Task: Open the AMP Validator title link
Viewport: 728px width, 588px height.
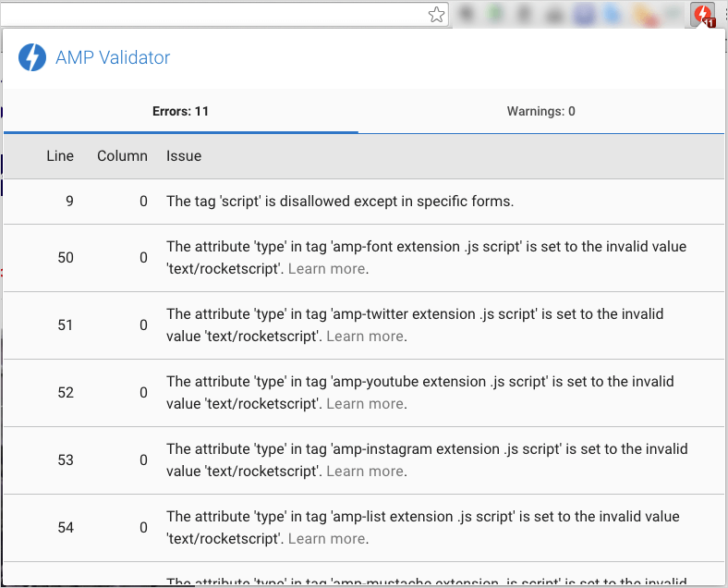Action: tap(113, 57)
